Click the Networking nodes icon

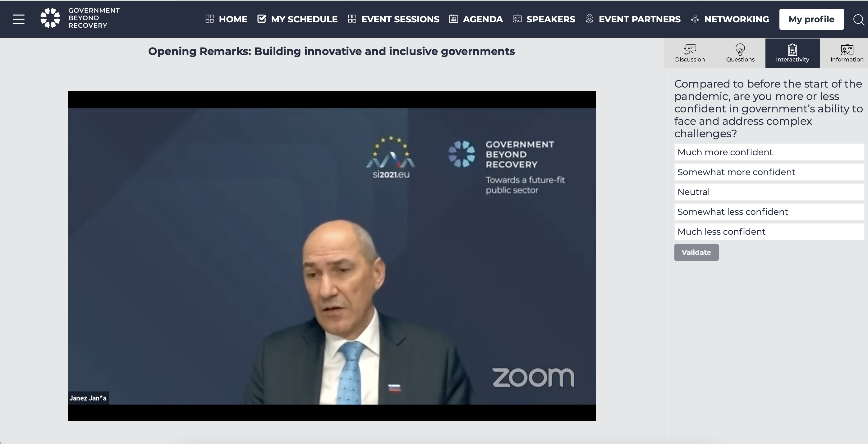click(695, 19)
